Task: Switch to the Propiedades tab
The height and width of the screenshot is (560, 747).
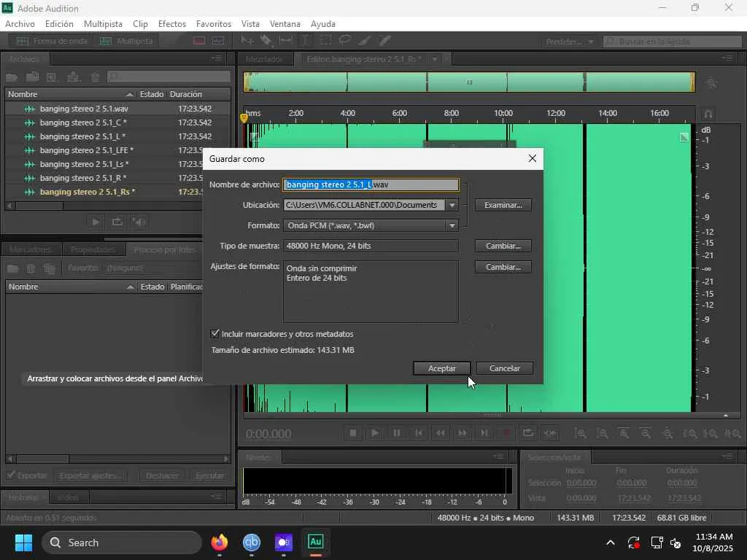Action: click(x=93, y=249)
